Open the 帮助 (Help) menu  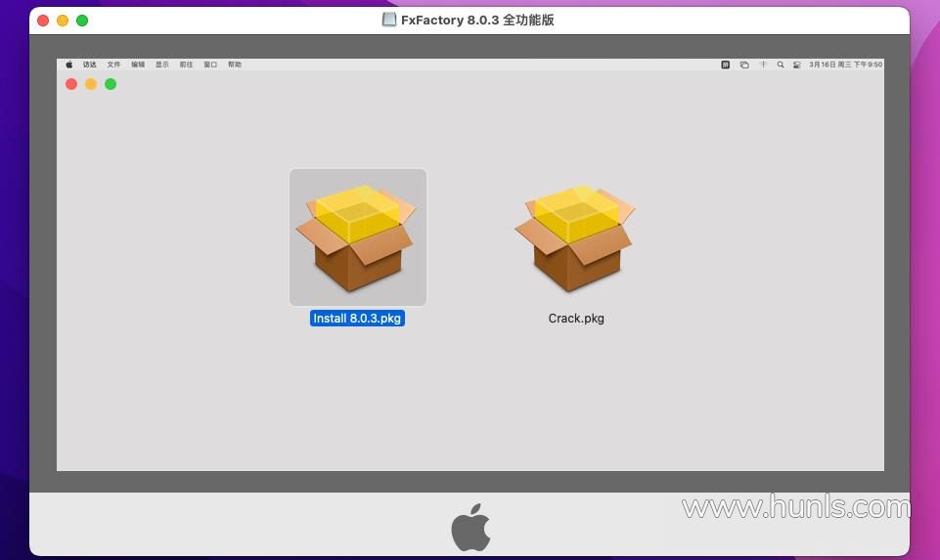click(235, 65)
